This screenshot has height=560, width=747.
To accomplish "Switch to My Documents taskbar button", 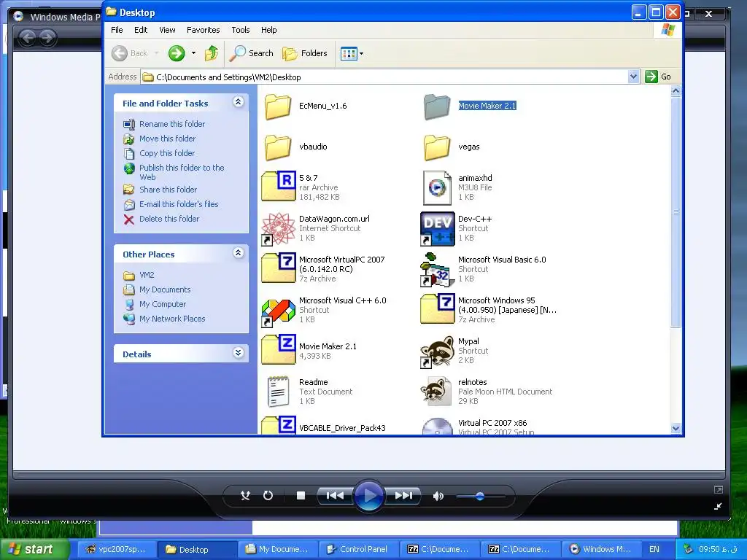I will (x=279, y=550).
